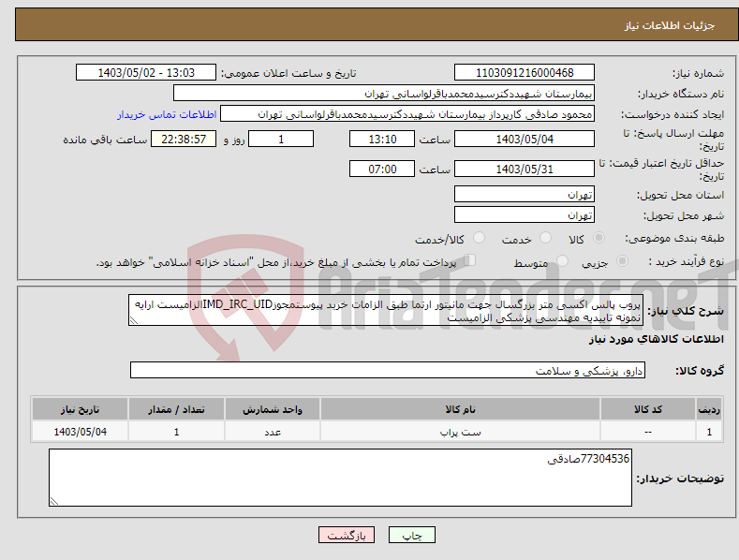
Task: Click the price validity date 1403/05/31 field
Action: [x=525, y=169]
